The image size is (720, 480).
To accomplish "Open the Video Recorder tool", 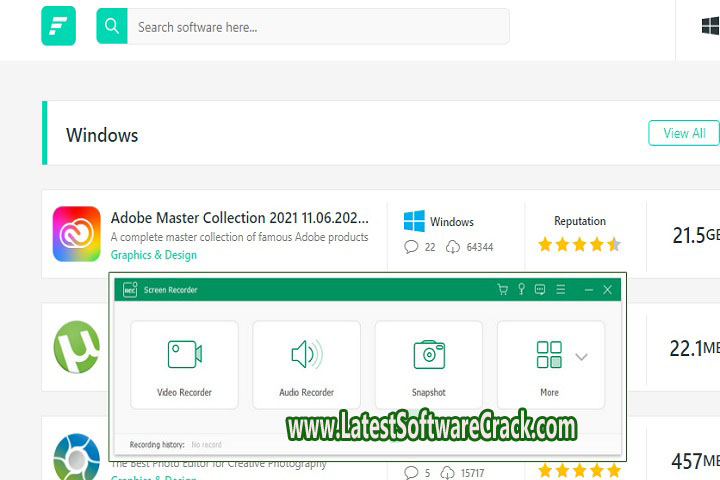I will tap(184, 364).
